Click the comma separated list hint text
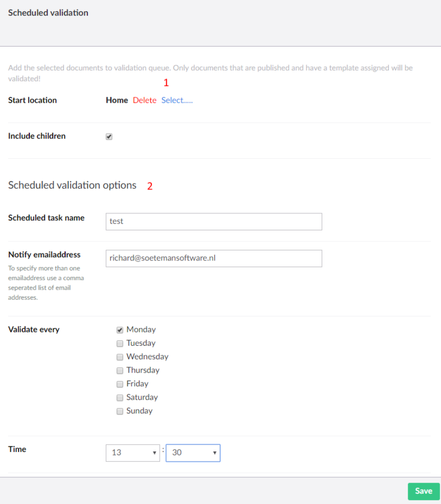Viewport: 441px width, 504px height. tap(46, 283)
